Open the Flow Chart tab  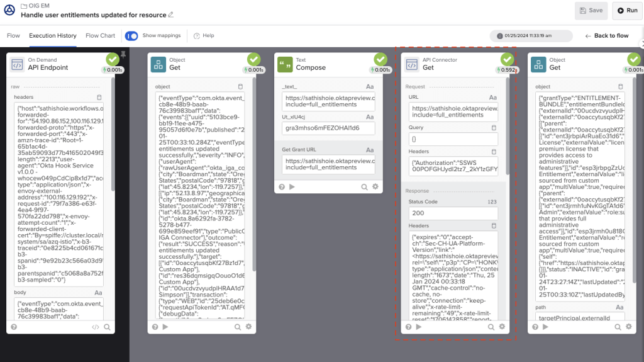point(100,36)
